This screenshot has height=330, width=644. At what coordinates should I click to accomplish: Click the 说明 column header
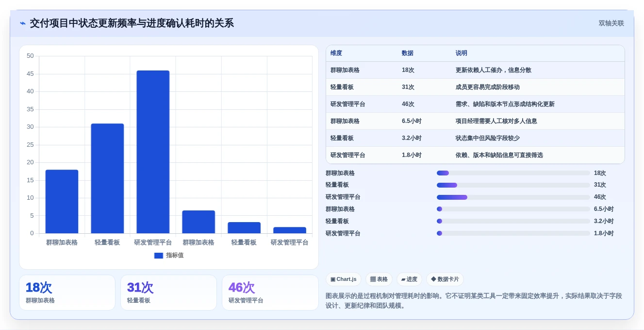[x=462, y=53]
